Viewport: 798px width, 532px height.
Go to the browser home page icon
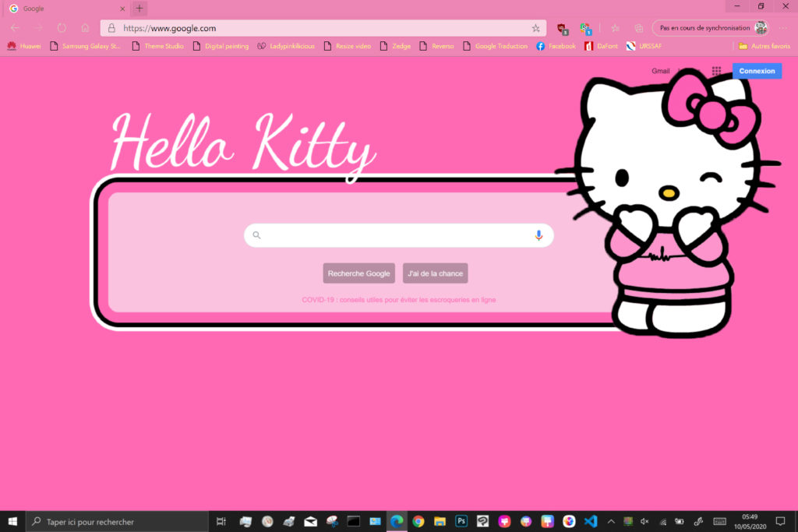pos(85,28)
